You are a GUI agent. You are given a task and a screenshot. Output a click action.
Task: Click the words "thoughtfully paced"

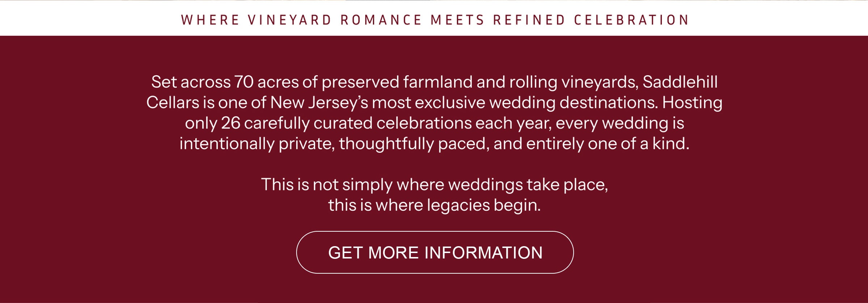tap(414, 144)
